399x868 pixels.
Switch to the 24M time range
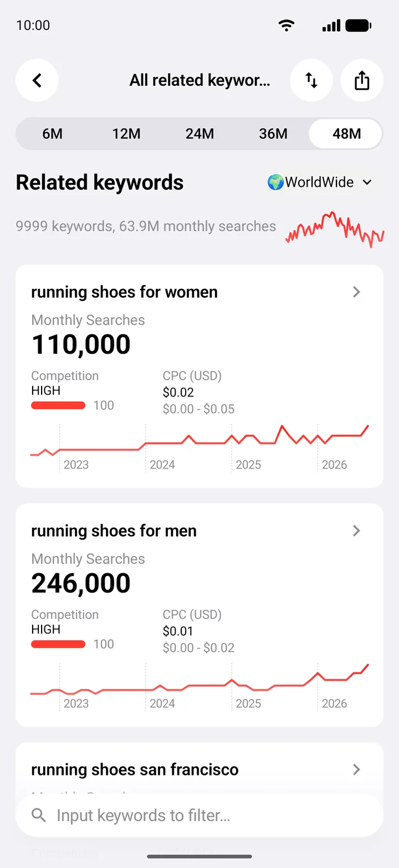[199, 134]
